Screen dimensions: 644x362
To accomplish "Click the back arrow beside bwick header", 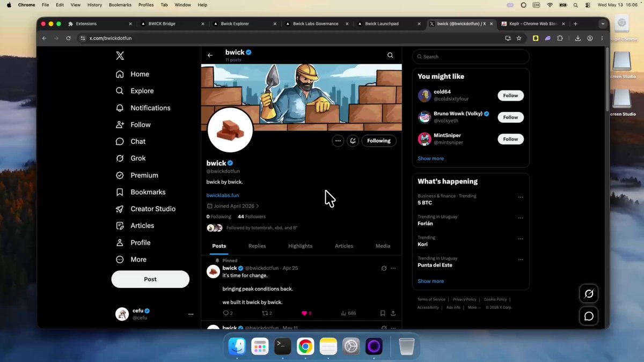I will (x=210, y=55).
